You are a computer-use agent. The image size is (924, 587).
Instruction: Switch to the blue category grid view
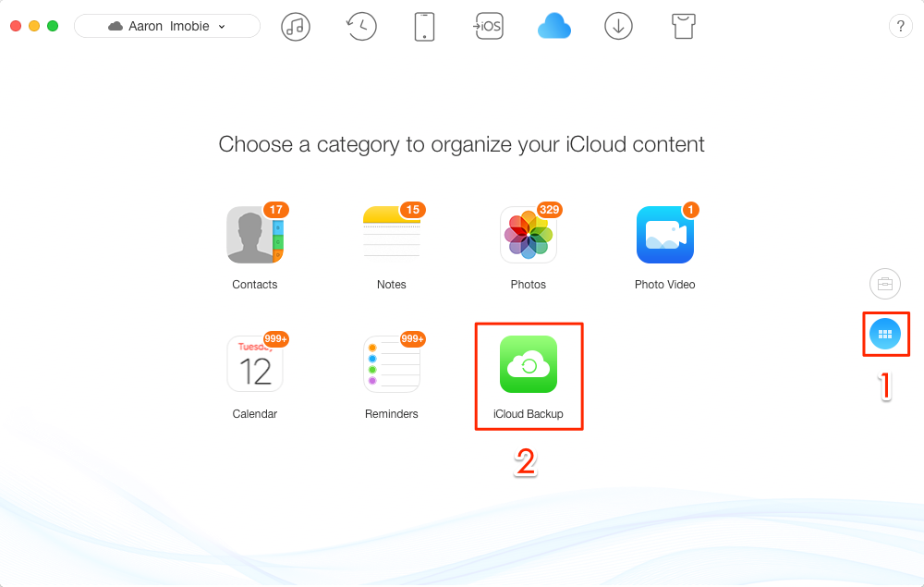885,334
